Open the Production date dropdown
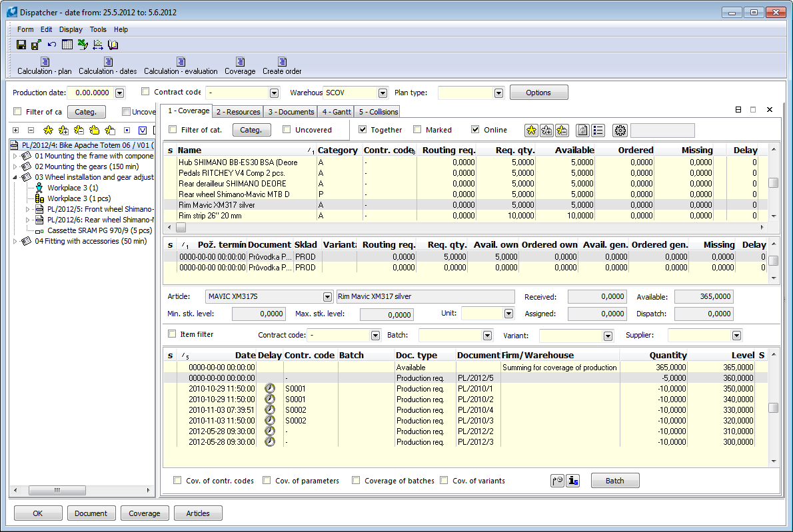Viewport: 793px width, 532px height. tap(120, 93)
